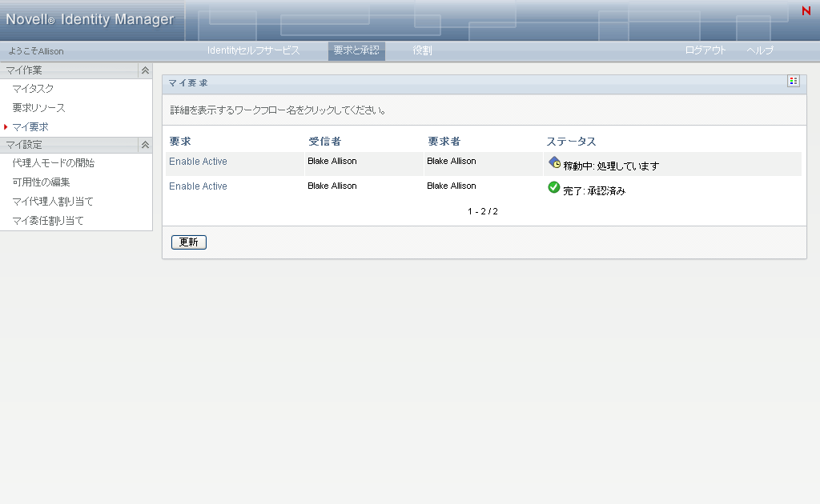Open 代理人モードの開始 in the sidebar
This screenshot has width=820, height=504.
click(54, 163)
